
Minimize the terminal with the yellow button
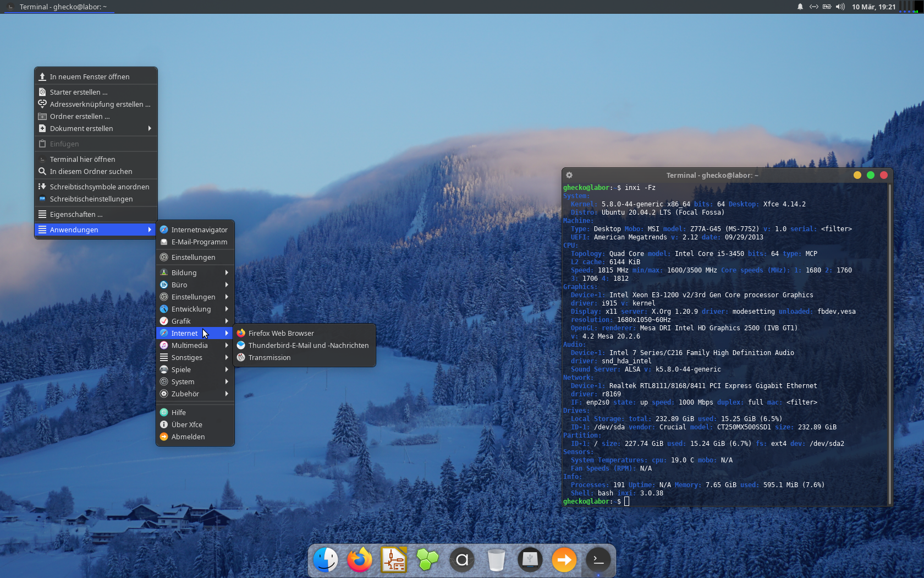pos(857,175)
